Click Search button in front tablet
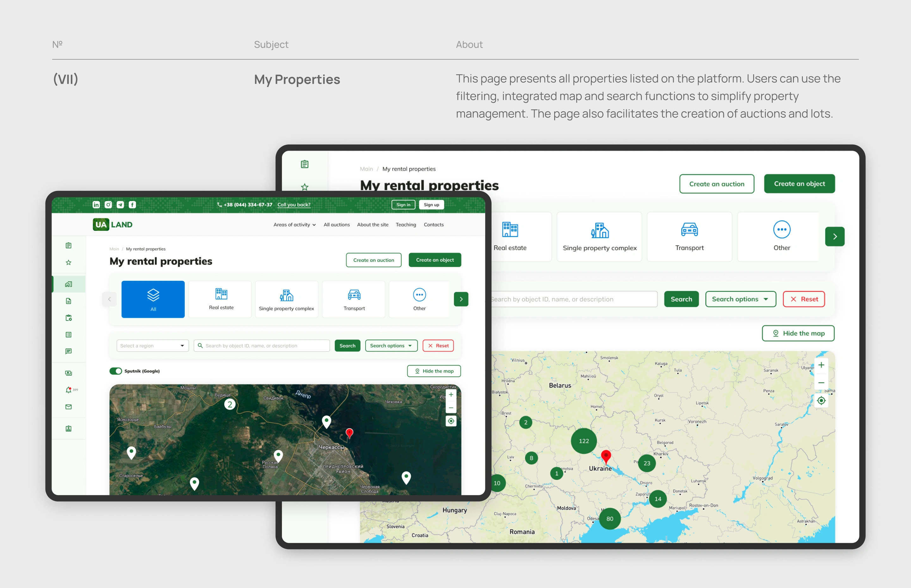 [x=348, y=346]
